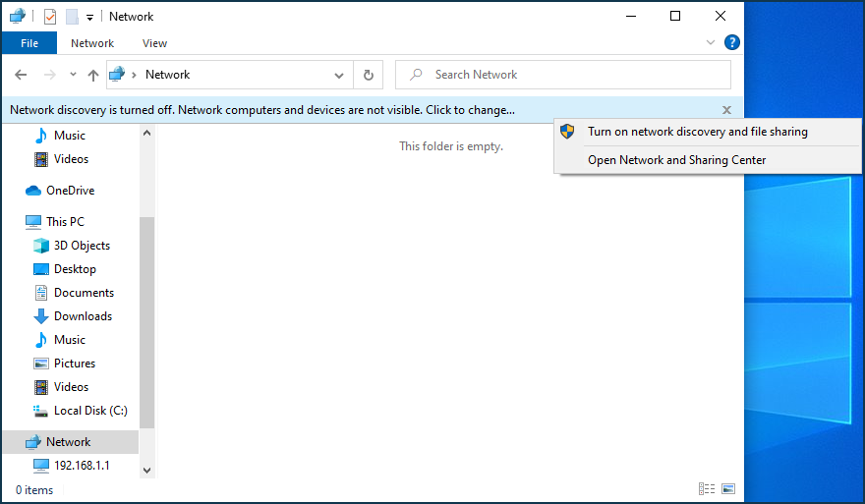Open the File tab

coord(29,43)
